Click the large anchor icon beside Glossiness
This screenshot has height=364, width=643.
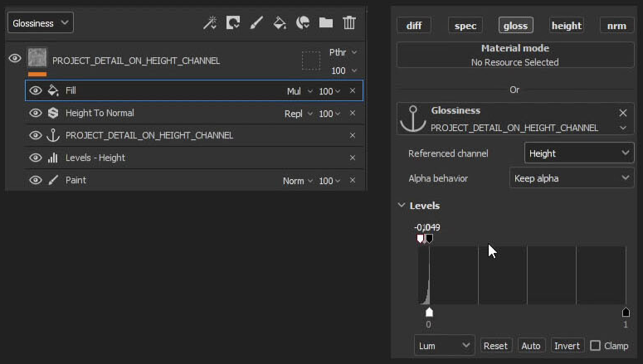[413, 119]
